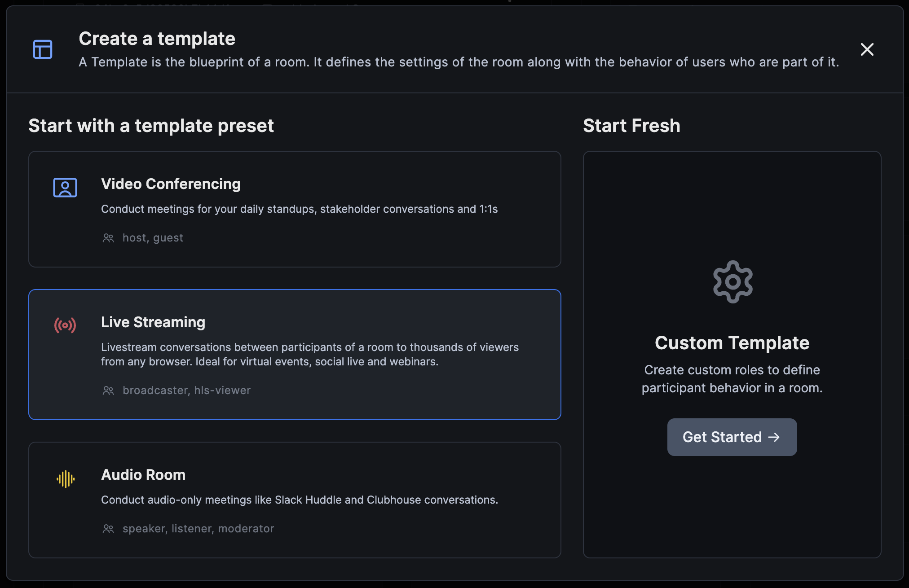
Task: Click the template layout icon in header
Action: (43, 49)
